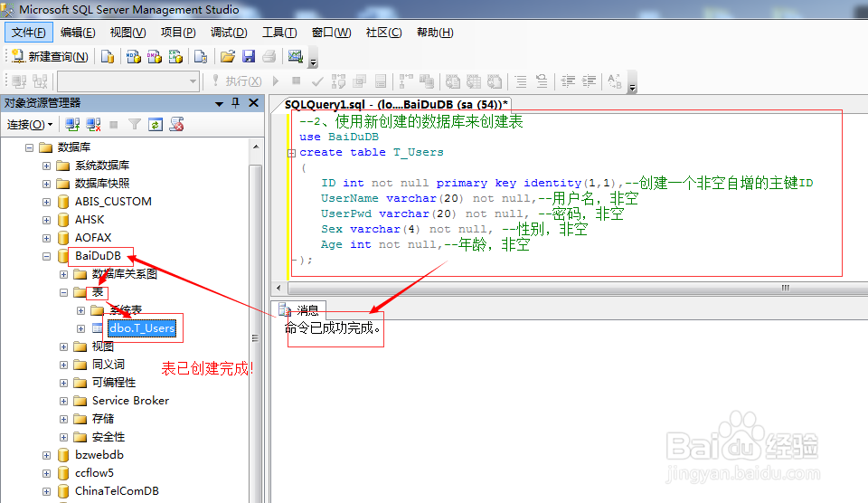Open the Edit (编辑) menu
868x503 pixels.
click(78, 33)
